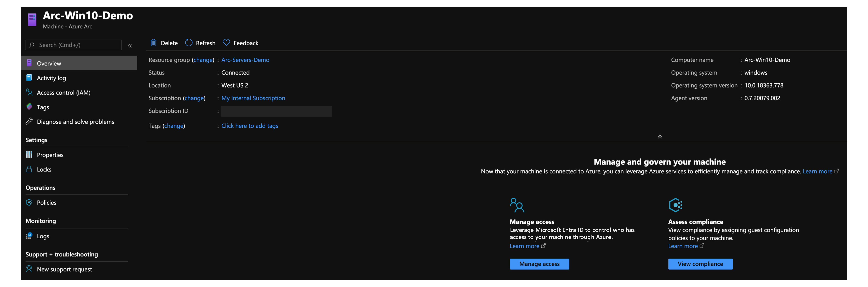
Task: Click the Arc machine icon beside the title
Action: coord(32,20)
